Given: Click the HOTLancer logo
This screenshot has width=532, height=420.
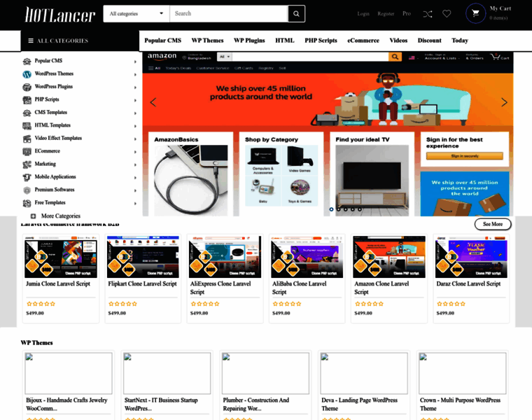Looking at the screenshot, I should pos(60,15).
